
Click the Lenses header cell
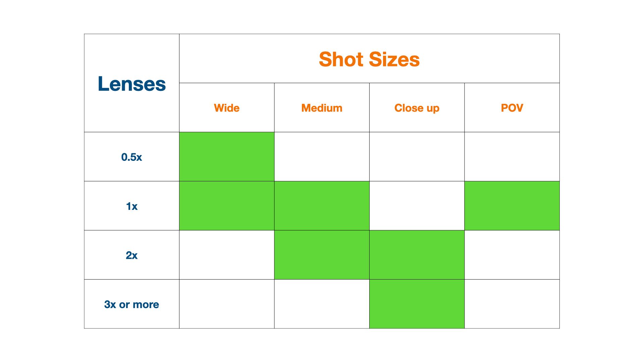pos(131,83)
